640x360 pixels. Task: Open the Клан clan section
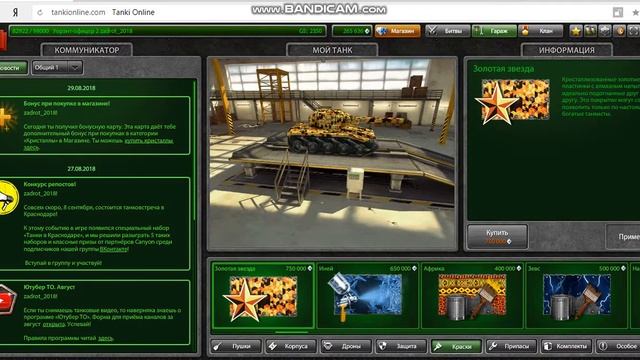(x=540, y=31)
